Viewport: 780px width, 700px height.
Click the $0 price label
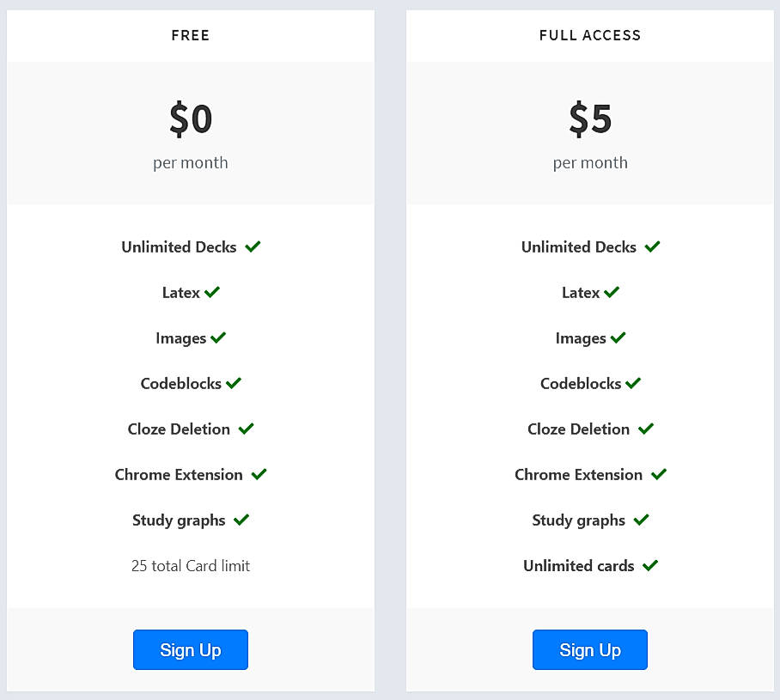190,119
